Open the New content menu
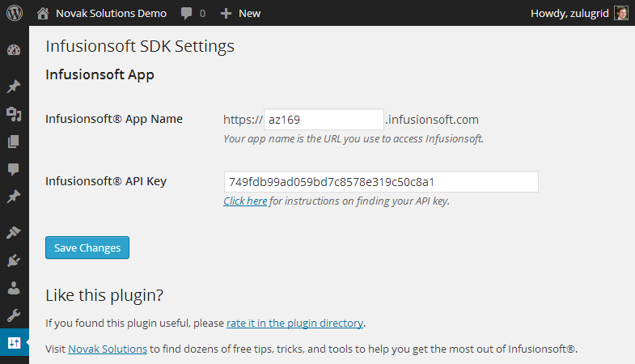 (x=240, y=14)
